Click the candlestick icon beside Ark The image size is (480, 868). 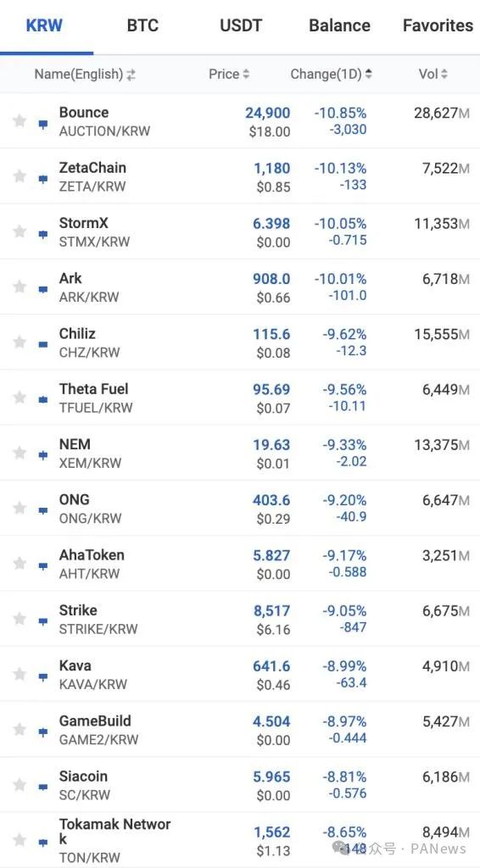coord(42,290)
